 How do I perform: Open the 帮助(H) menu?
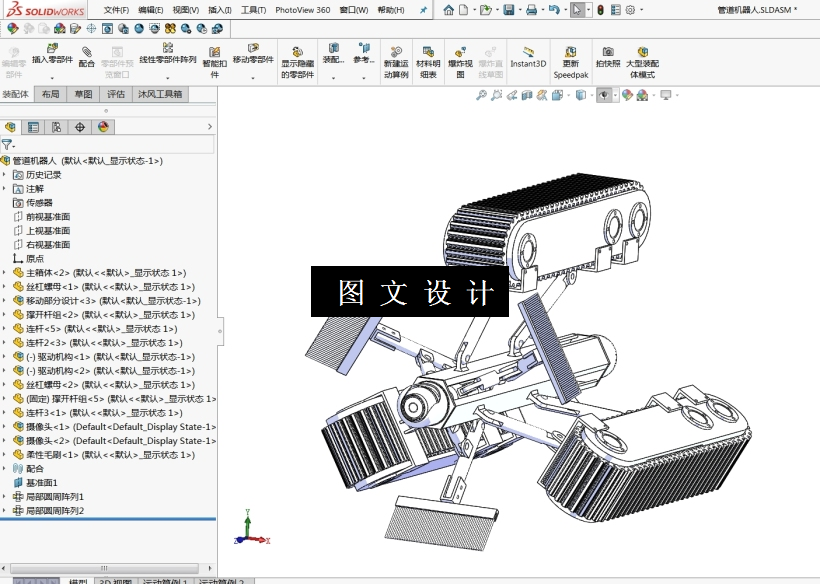click(391, 10)
